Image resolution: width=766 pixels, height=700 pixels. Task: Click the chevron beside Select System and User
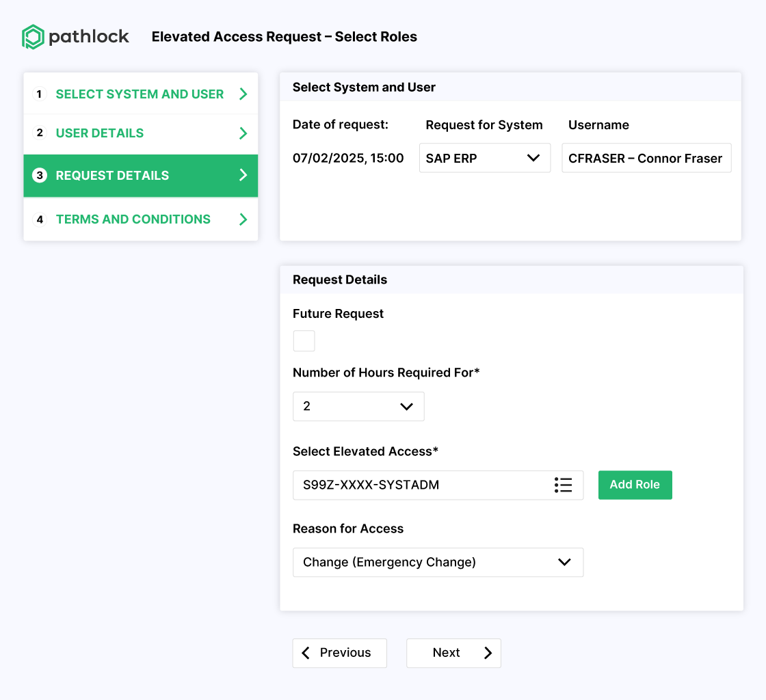pyautogui.click(x=243, y=94)
